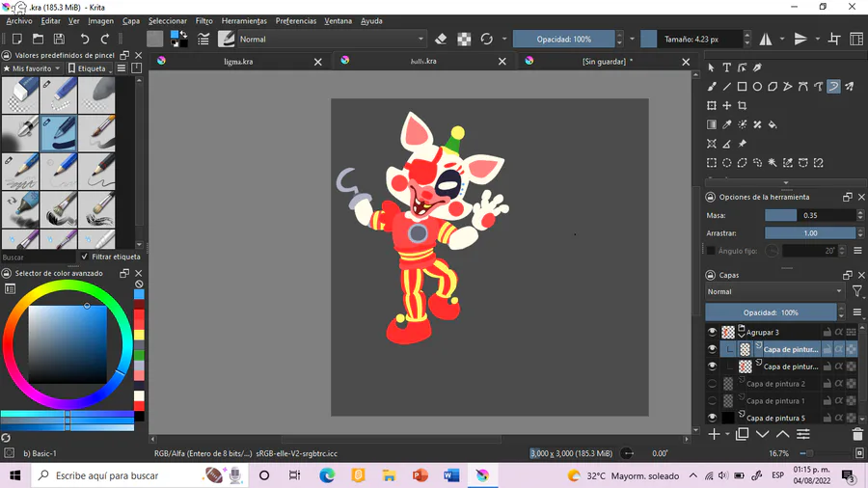
Task: Select the color picker eyedropper tool
Action: [x=727, y=124]
